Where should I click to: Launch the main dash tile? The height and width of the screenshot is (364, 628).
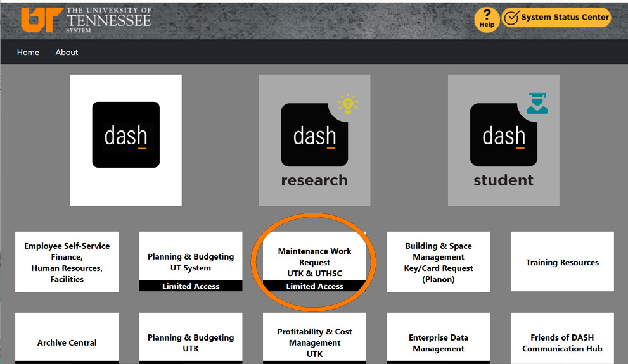[125, 141]
